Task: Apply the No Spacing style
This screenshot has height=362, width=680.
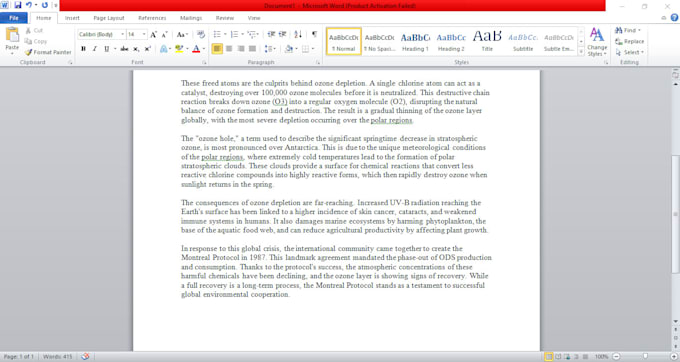Action: tap(379, 42)
